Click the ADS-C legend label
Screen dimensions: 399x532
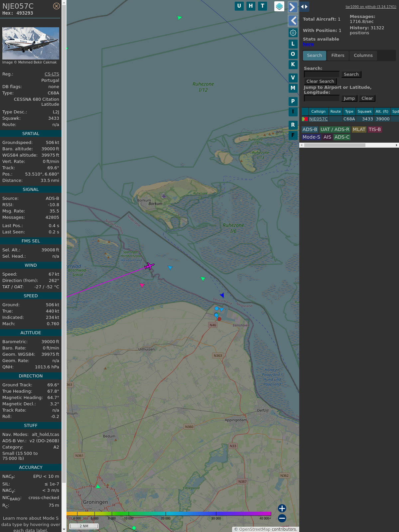point(342,137)
